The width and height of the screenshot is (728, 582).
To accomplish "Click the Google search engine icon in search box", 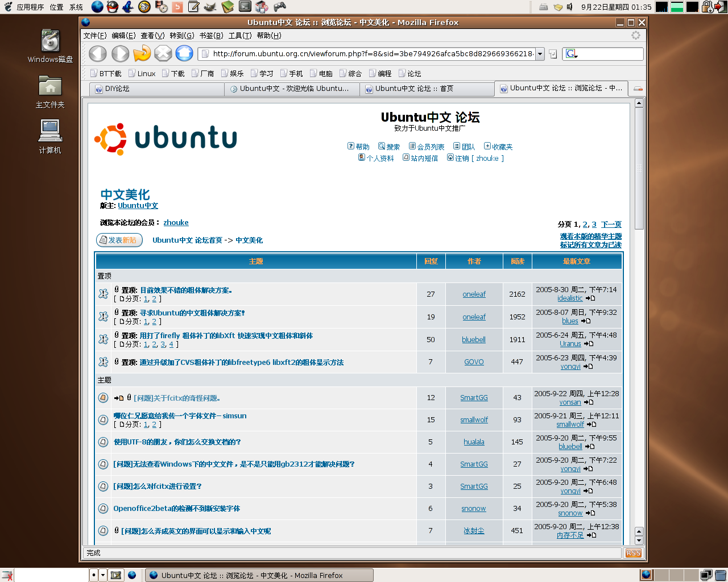I will click(x=571, y=54).
